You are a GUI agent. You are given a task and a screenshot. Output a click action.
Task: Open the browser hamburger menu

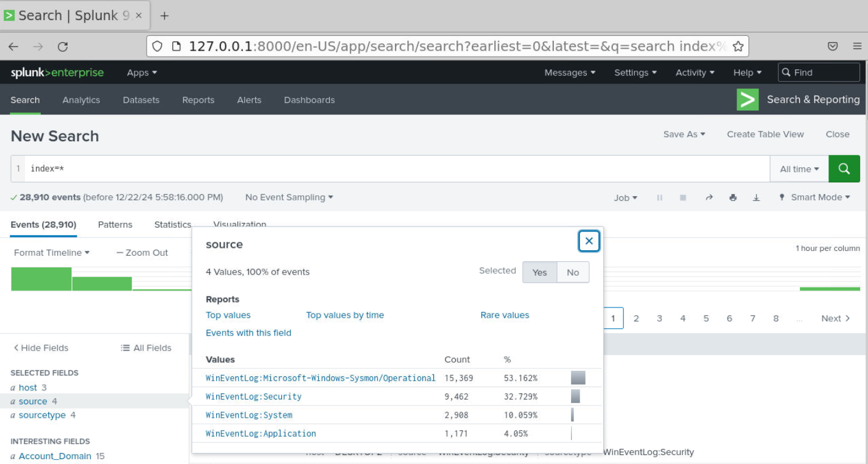[x=857, y=46]
